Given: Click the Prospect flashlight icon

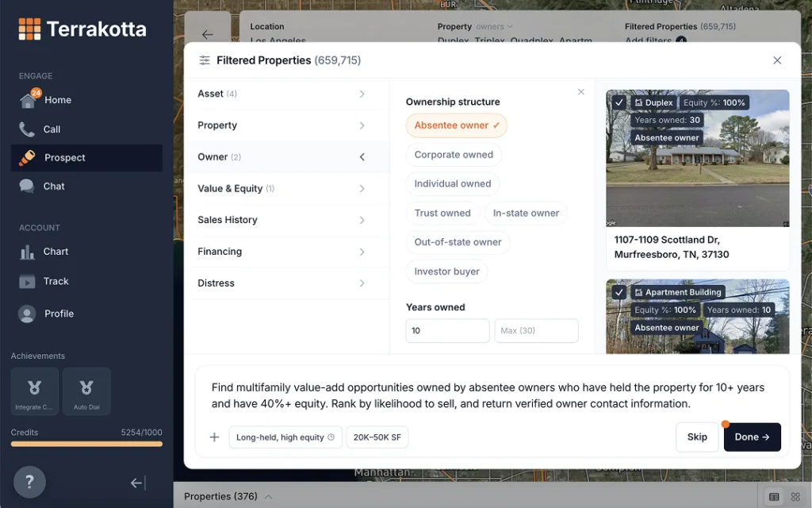Looking at the screenshot, I should (x=27, y=158).
